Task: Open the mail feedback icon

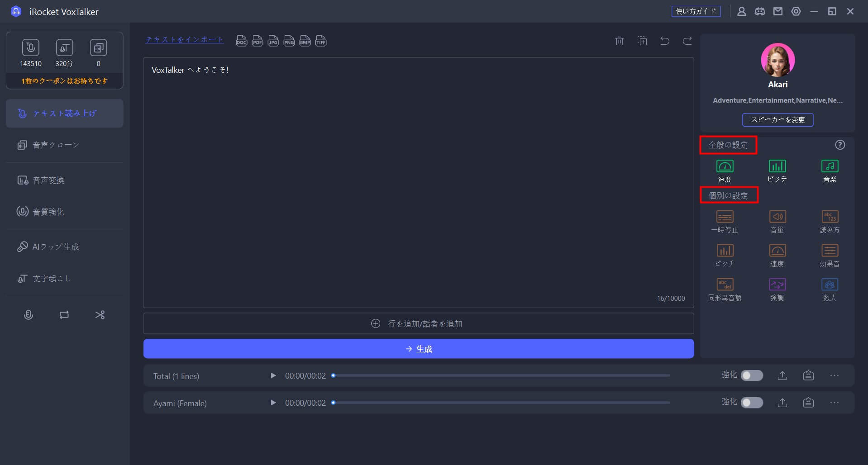Action: point(778,12)
